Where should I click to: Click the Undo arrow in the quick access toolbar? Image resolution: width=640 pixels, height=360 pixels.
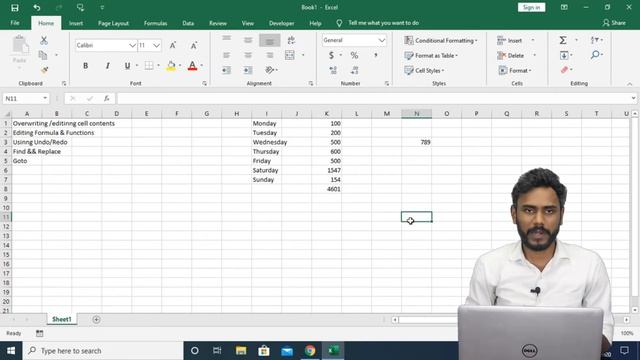37,7
